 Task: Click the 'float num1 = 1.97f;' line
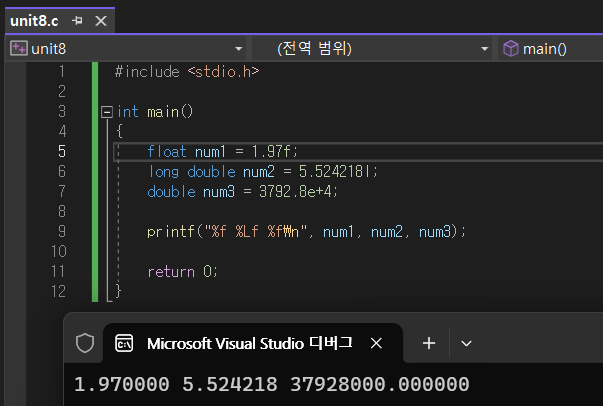tap(222, 151)
